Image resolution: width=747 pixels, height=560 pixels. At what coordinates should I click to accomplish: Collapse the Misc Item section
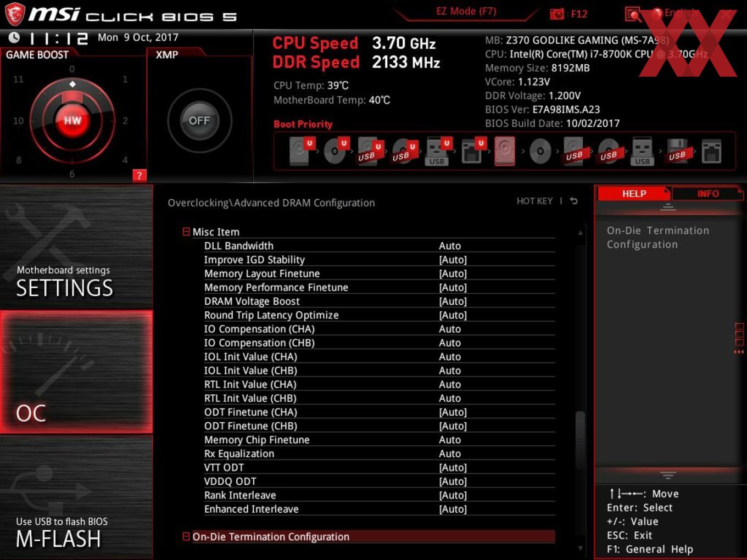186,232
